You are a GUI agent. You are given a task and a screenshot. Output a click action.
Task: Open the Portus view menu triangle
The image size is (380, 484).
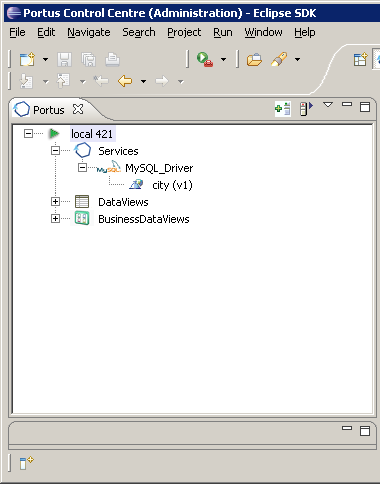pyautogui.click(x=328, y=105)
